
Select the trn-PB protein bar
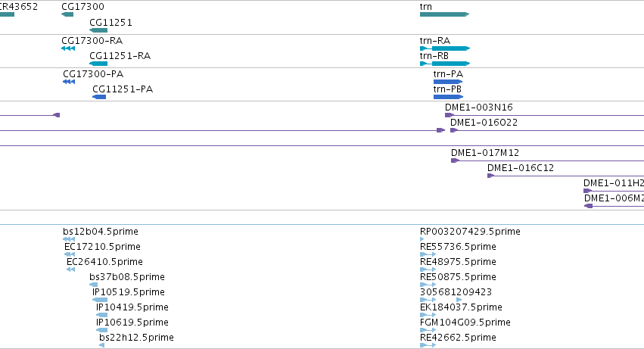click(x=448, y=97)
